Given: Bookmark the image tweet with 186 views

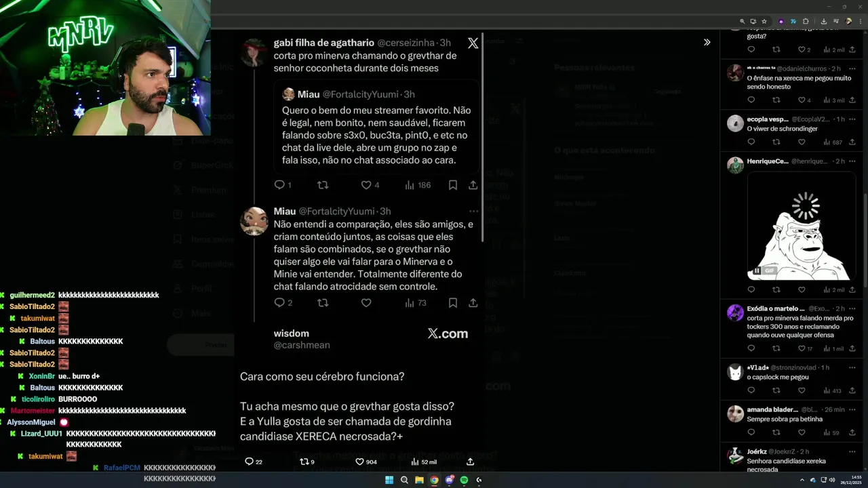Looking at the screenshot, I should pyautogui.click(x=452, y=185).
